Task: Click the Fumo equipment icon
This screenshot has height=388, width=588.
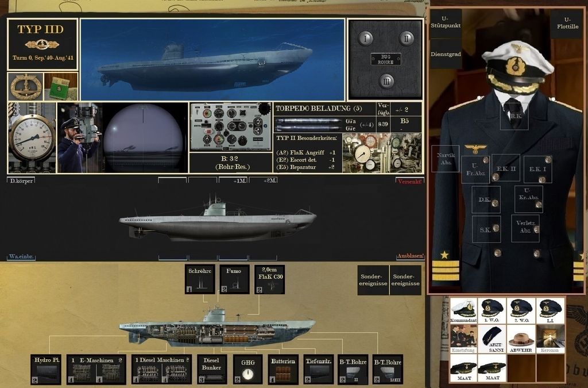Action: click(235, 279)
